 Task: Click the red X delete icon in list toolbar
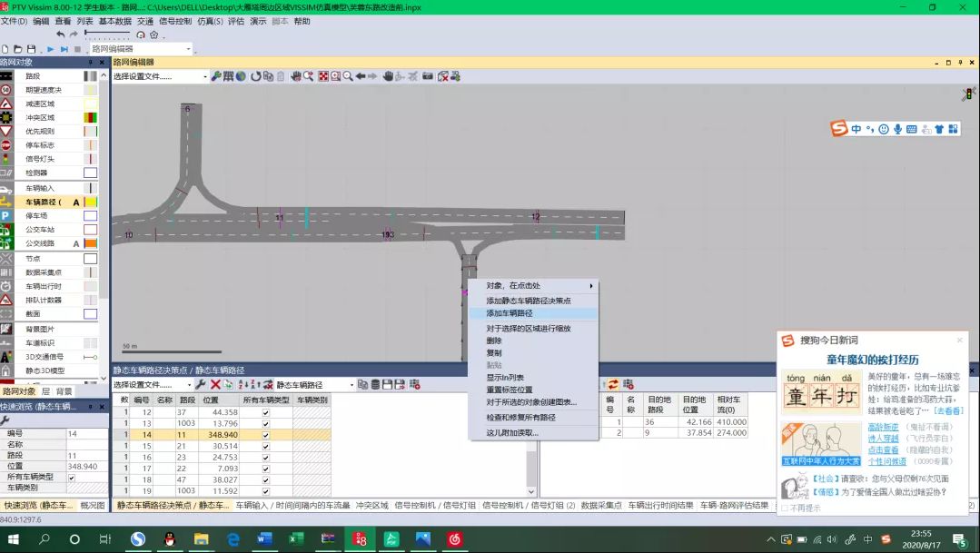[x=215, y=385]
